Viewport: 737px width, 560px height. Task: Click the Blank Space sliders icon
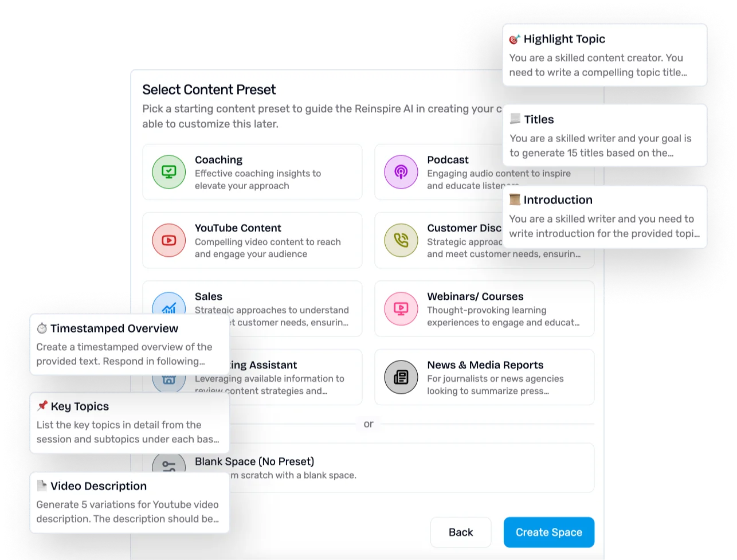pos(169,464)
